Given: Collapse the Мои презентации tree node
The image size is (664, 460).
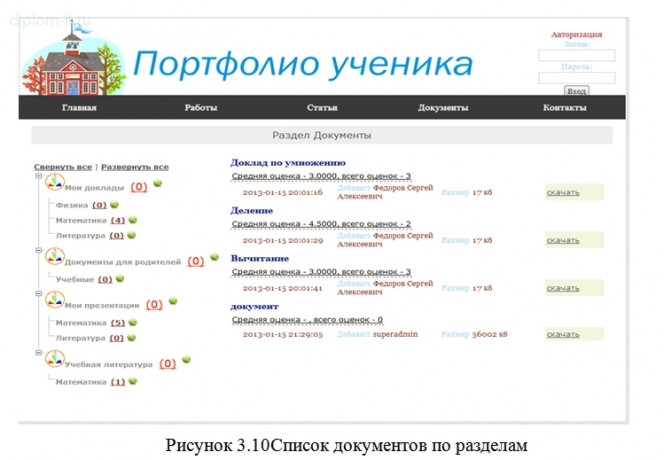Looking at the screenshot, I should (x=39, y=293).
